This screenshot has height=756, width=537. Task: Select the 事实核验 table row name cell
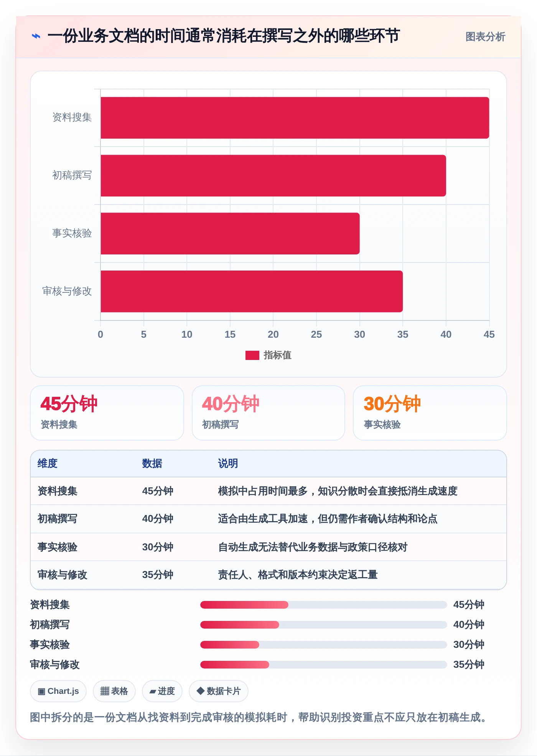(x=58, y=547)
